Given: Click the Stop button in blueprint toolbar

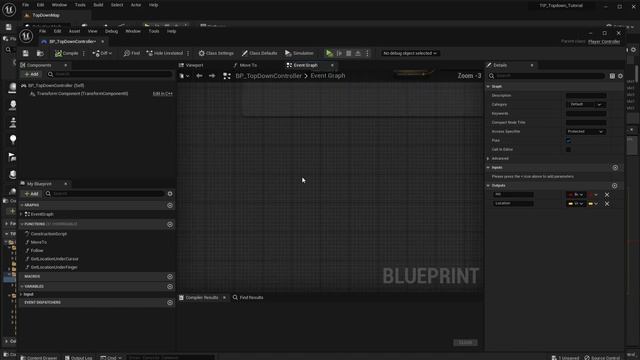Looking at the screenshot, I should (x=349, y=53).
